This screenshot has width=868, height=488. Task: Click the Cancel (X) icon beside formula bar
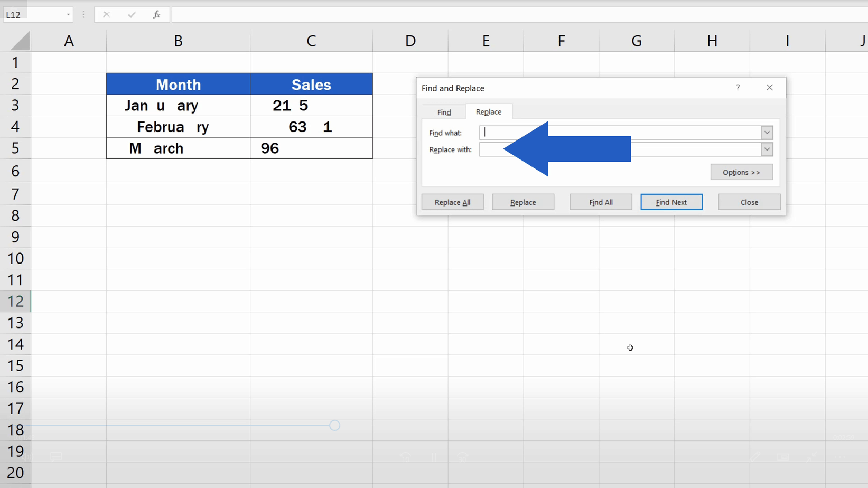point(107,14)
